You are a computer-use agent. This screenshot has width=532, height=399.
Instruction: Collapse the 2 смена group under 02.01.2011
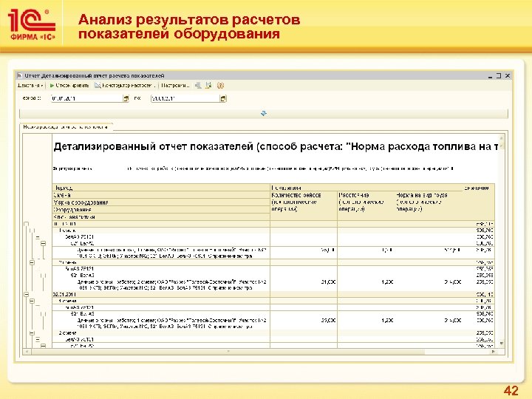coord(32,333)
